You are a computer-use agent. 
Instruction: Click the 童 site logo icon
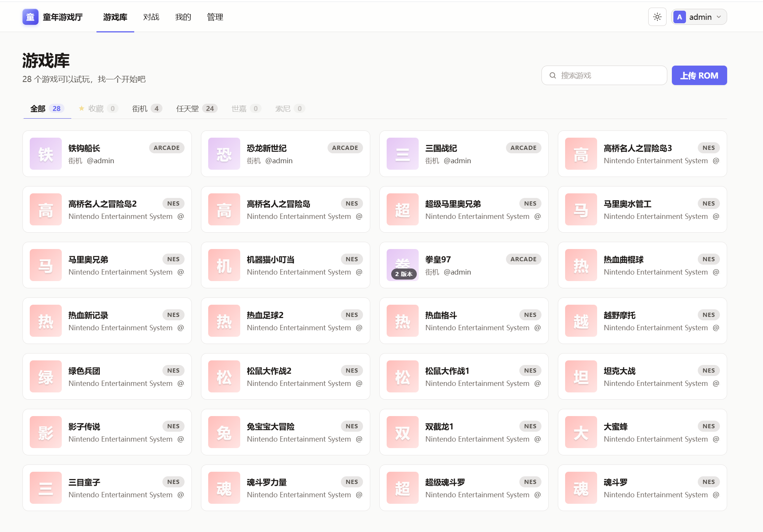point(31,17)
